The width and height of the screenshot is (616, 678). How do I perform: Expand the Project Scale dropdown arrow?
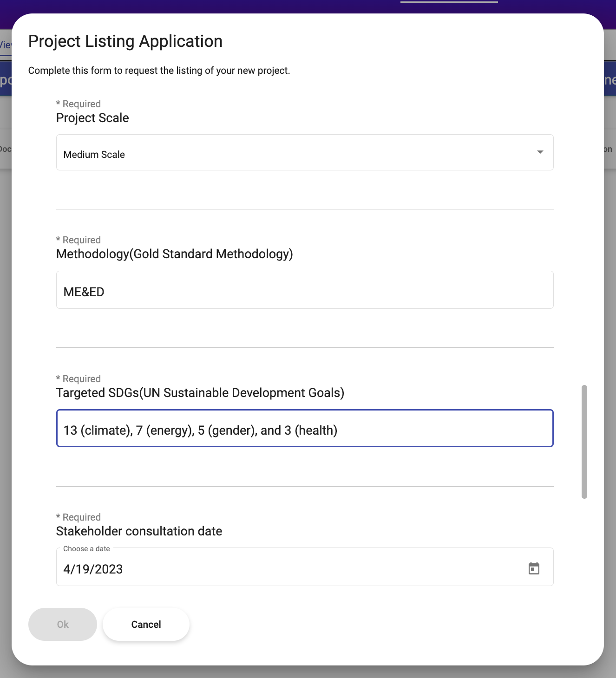[540, 152]
